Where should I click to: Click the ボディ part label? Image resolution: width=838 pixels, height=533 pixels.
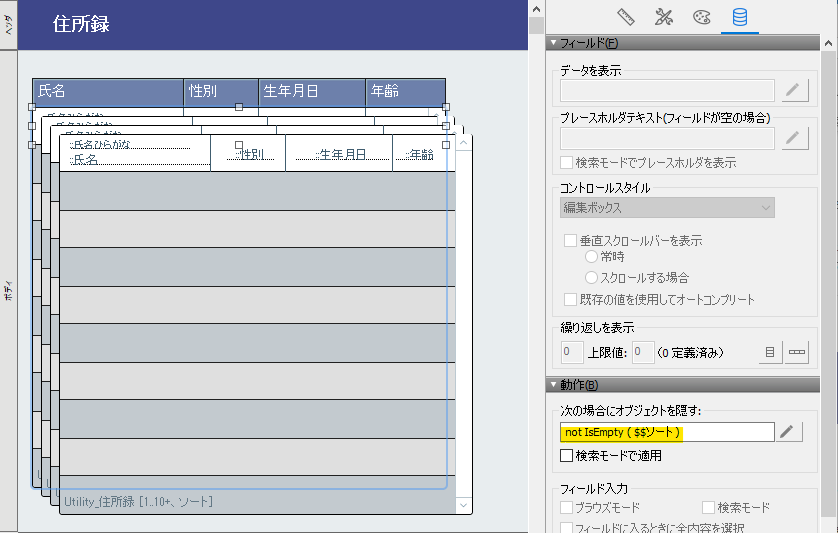click(9, 290)
